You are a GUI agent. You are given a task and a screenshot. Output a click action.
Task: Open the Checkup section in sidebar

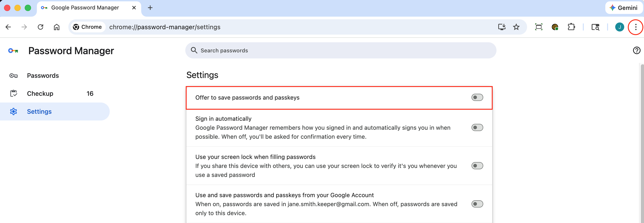(40, 94)
